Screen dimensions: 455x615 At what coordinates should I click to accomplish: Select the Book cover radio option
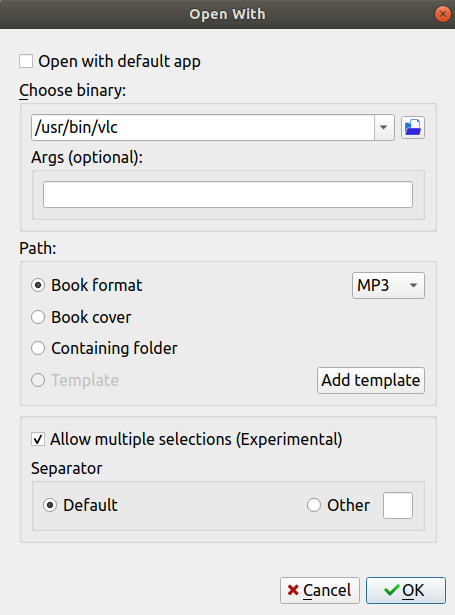[x=38, y=317]
